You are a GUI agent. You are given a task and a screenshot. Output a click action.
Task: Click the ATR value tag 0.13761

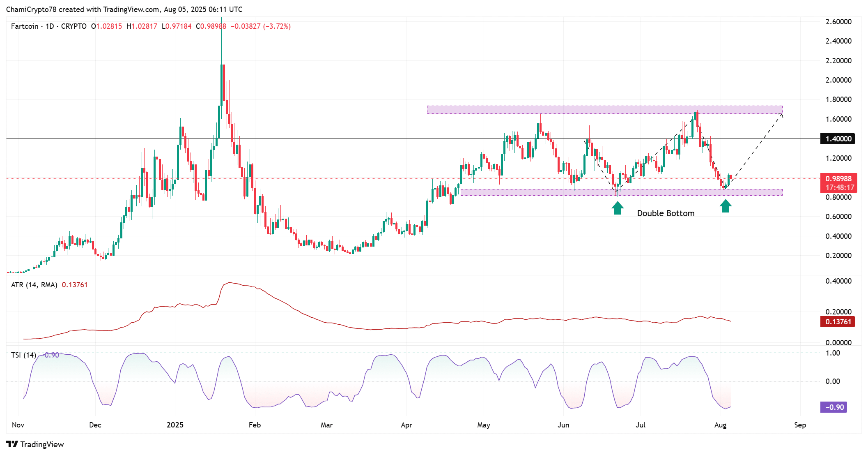pyautogui.click(x=837, y=321)
